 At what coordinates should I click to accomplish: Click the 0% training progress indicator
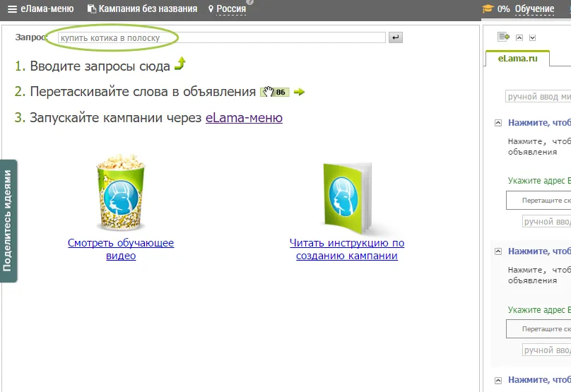click(x=504, y=8)
